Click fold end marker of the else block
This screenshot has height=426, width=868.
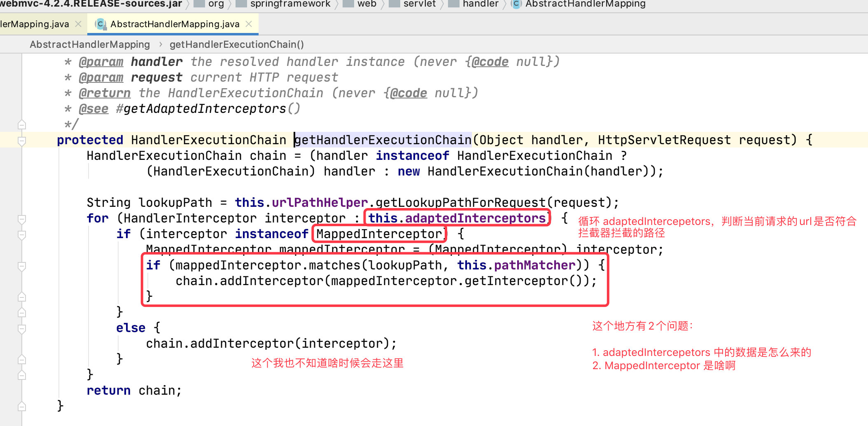coord(22,359)
